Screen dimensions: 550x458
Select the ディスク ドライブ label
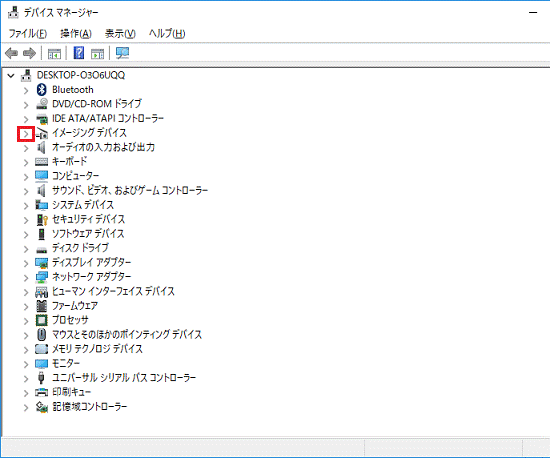click(80, 248)
